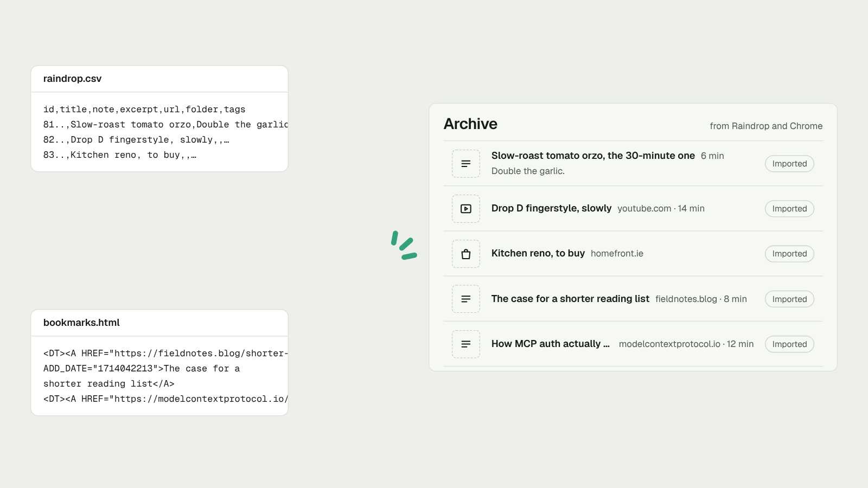
Task: Open the 'How MCP auth actually …' title
Action: 551,344
